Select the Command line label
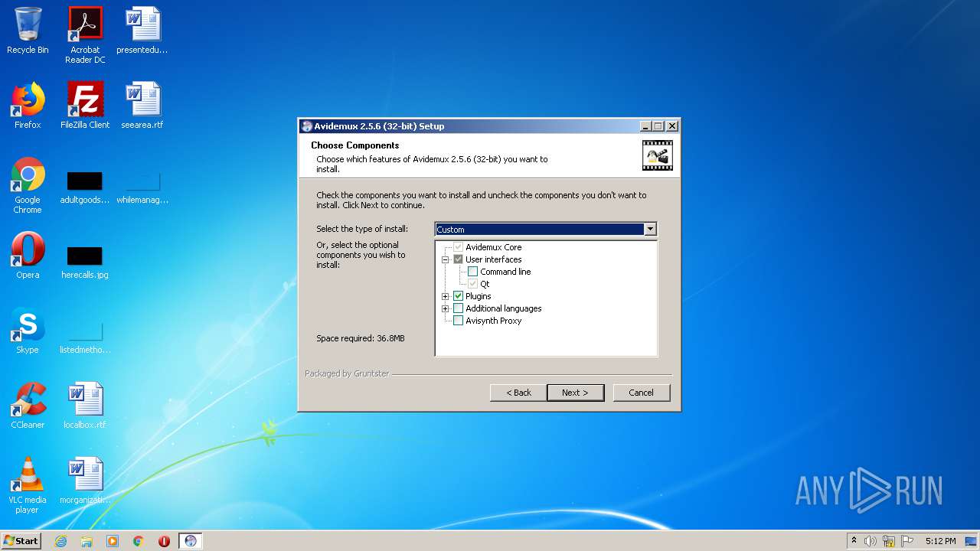 pos(505,272)
